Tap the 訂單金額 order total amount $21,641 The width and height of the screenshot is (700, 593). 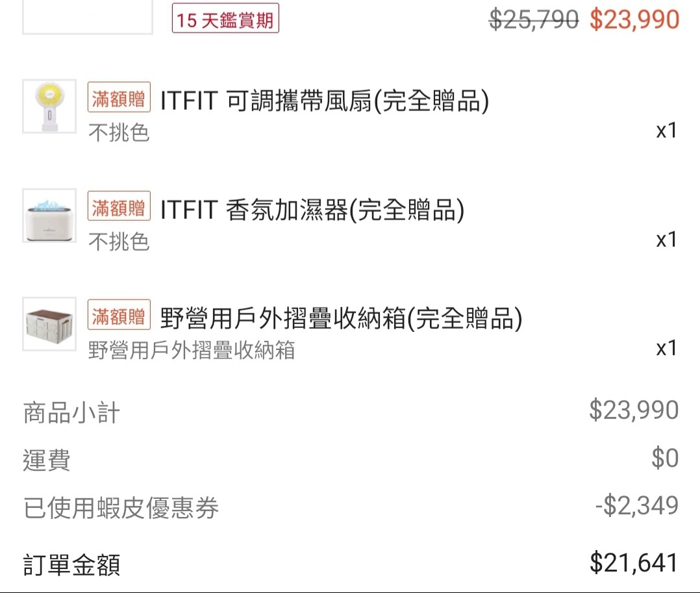click(x=634, y=562)
